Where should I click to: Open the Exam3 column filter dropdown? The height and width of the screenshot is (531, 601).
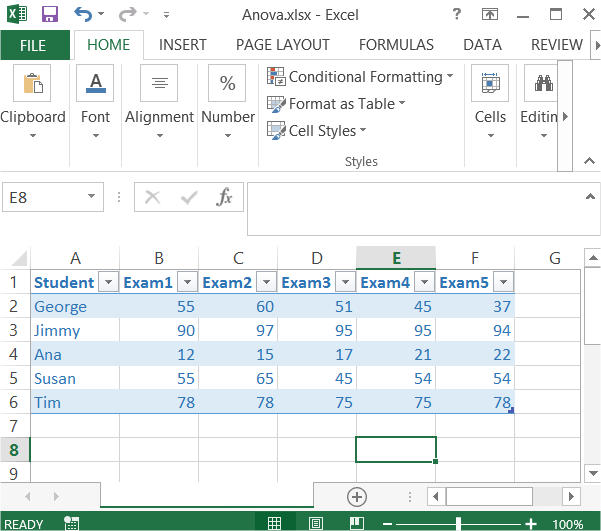(x=345, y=282)
